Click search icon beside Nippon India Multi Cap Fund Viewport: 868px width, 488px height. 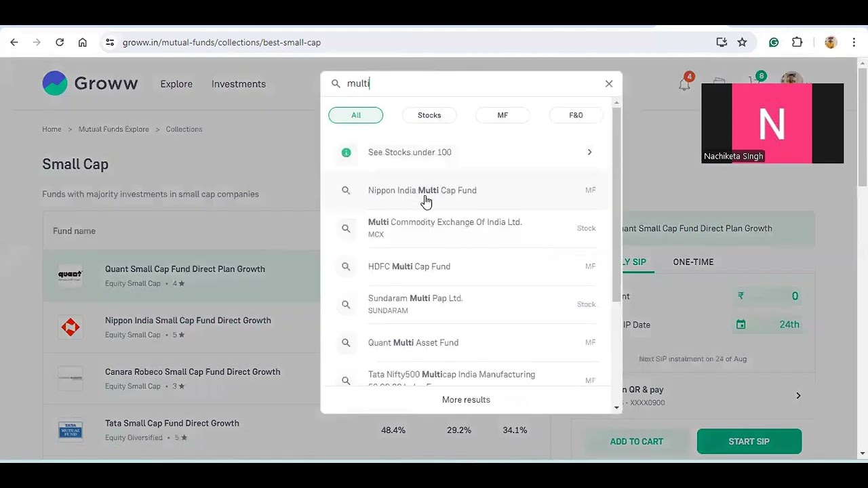[346, 190]
